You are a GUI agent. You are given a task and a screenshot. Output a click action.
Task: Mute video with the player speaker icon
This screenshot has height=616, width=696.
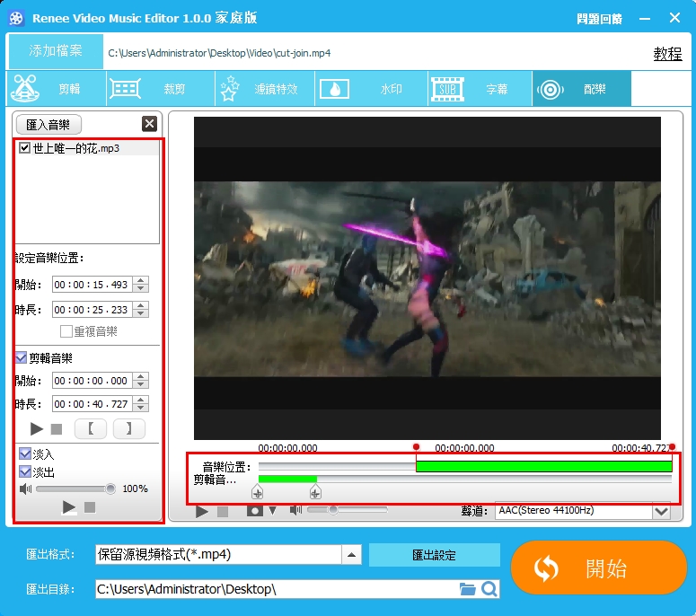(x=296, y=510)
